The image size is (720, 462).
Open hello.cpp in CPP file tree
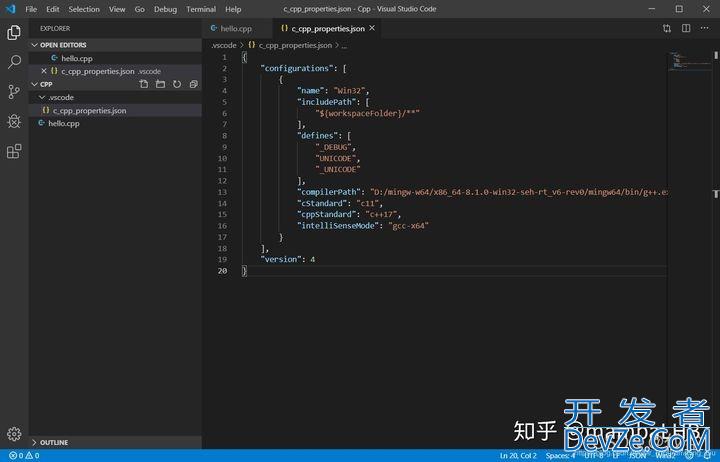[x=115, y=123]
